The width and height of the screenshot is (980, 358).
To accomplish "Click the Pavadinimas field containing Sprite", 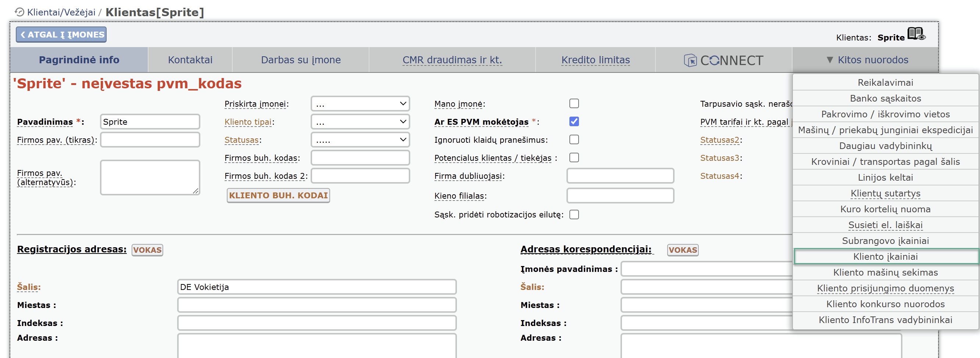I will 150,122.
